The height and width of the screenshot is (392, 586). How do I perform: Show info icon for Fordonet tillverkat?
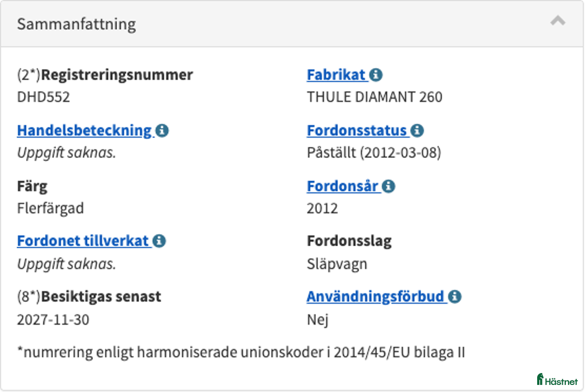(159, 241)
